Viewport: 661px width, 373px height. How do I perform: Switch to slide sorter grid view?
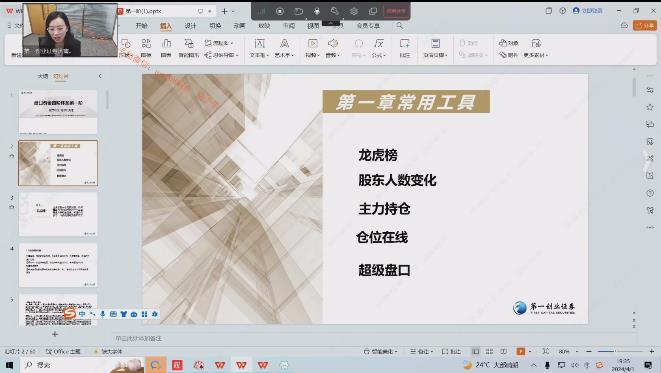489,351
